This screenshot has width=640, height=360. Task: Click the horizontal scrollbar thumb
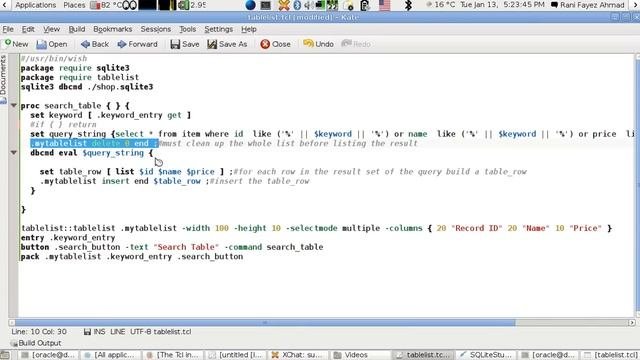pyautogui.click(x=265, y=322)
